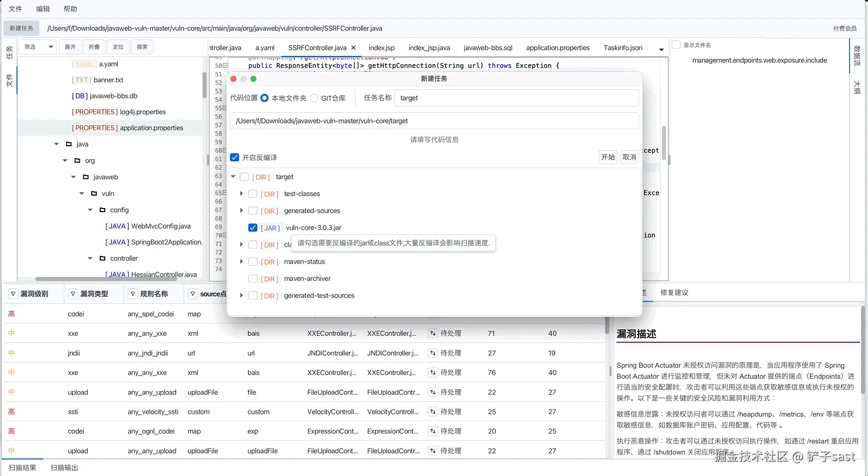Screen dimensions: 868x476
Task: Switch to the javaweb-bbs.sql editor tab
Action: 488,48
